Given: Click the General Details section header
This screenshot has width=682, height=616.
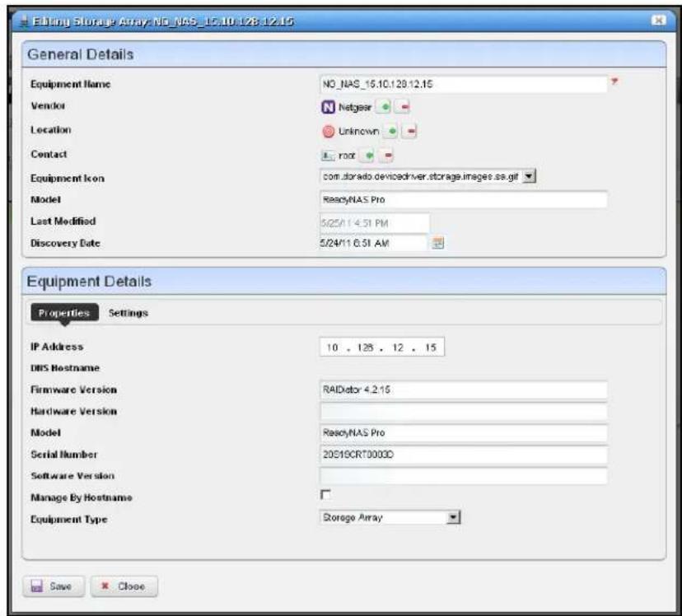Looking at the screenshot, I should [343, 54].
